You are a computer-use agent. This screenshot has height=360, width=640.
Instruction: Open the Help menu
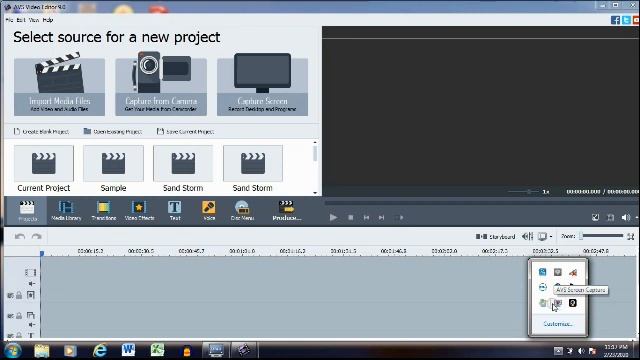(48, 20)
